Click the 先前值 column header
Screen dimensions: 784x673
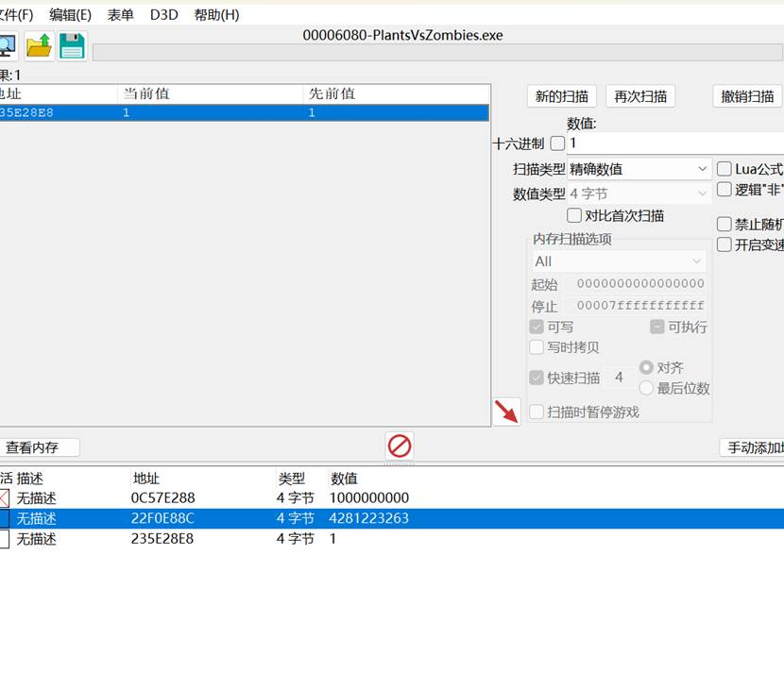tap(396, 93)
